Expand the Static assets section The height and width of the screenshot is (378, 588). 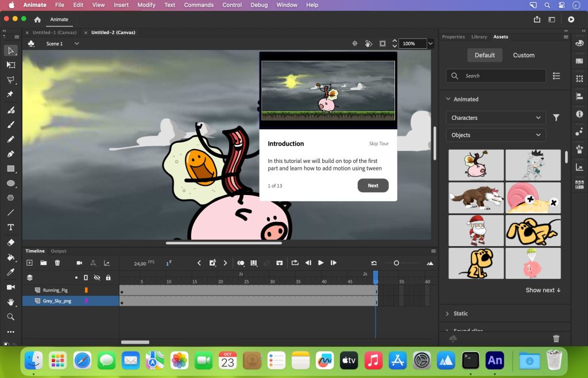click(461, 314)
